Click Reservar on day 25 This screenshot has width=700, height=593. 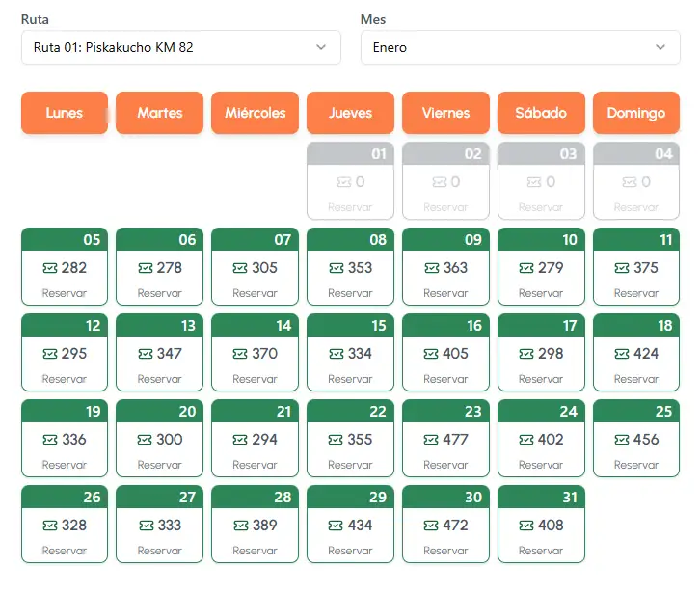(636, 465)
